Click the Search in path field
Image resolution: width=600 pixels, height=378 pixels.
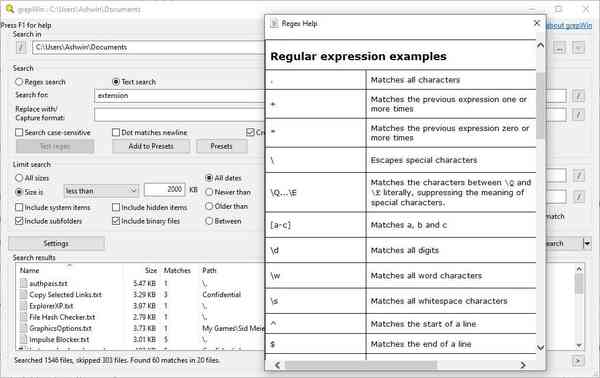pos(148,47)
